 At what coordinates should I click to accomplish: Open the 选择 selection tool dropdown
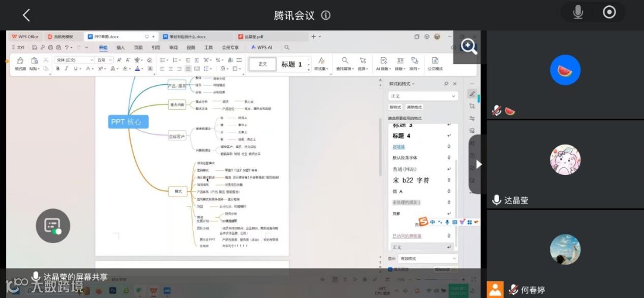point(363,64)
